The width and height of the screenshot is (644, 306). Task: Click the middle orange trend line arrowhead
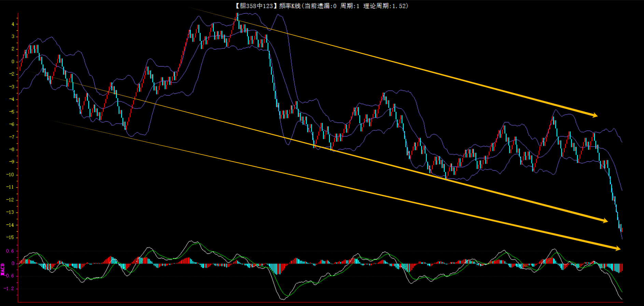(x=605, y=221)
